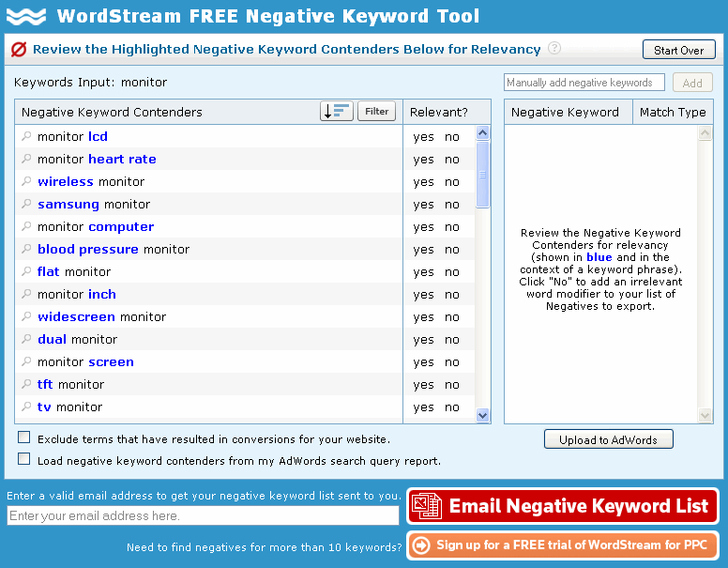This screenshot has width=728, height=568.
Task: Click magnifier icon beside blood pressure monitor
Action: (26, 249)
